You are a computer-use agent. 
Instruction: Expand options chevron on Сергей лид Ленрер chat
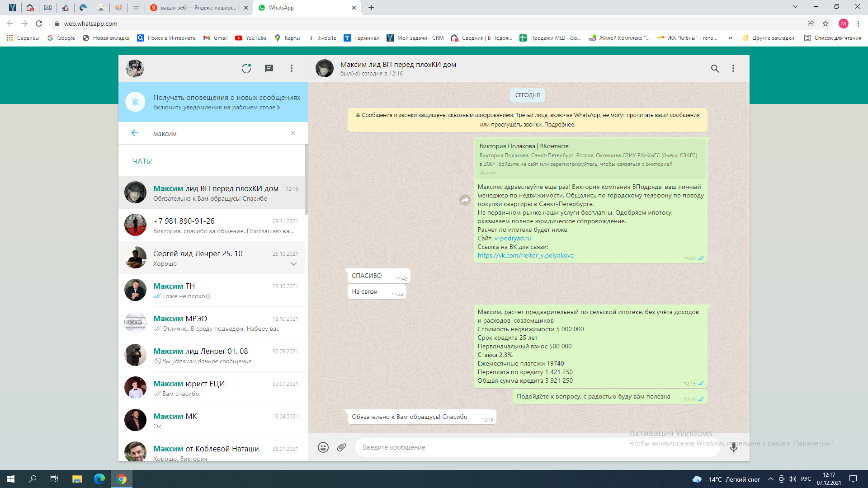293,264
